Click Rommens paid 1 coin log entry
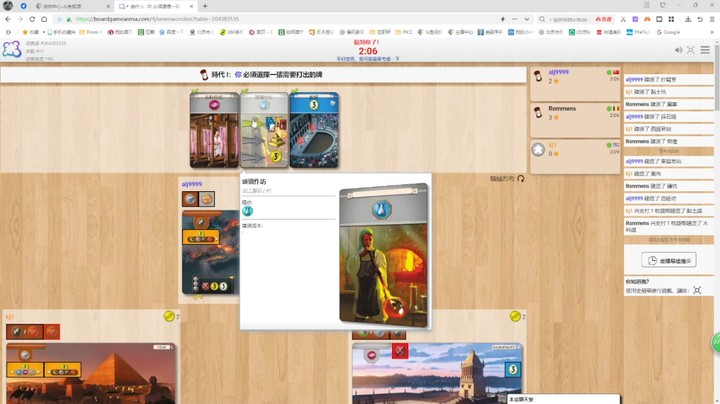Viewport: 720px width, 404px height. coord(669,225)
